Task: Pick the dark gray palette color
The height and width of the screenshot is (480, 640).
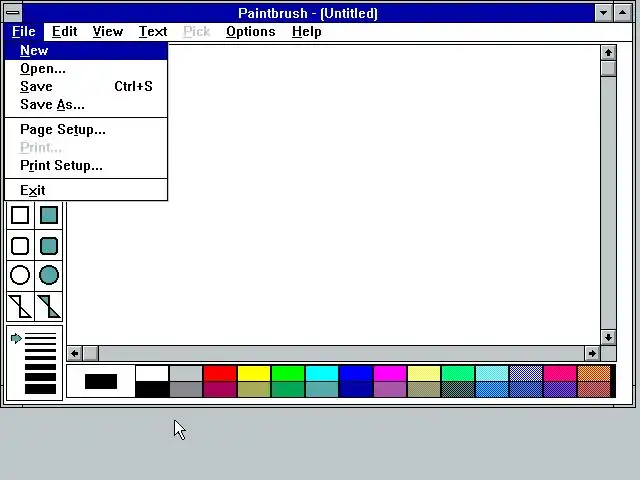Action: (x=186, y=389)
